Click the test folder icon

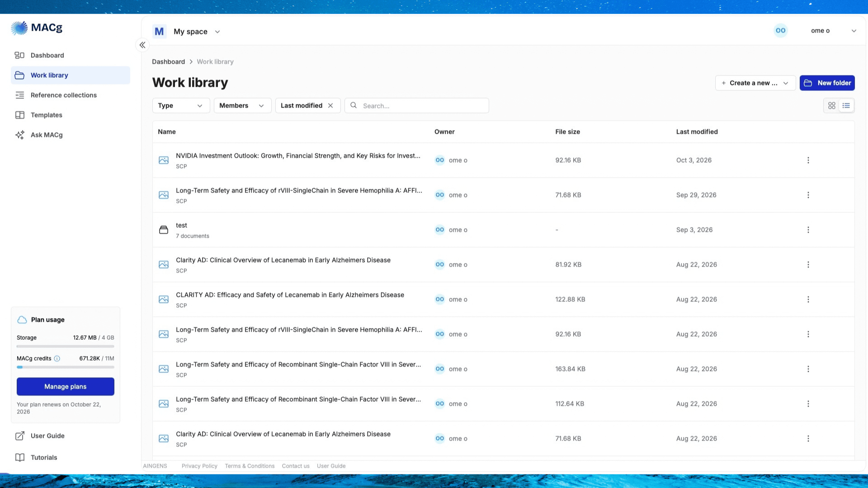(x=164, y=230)
